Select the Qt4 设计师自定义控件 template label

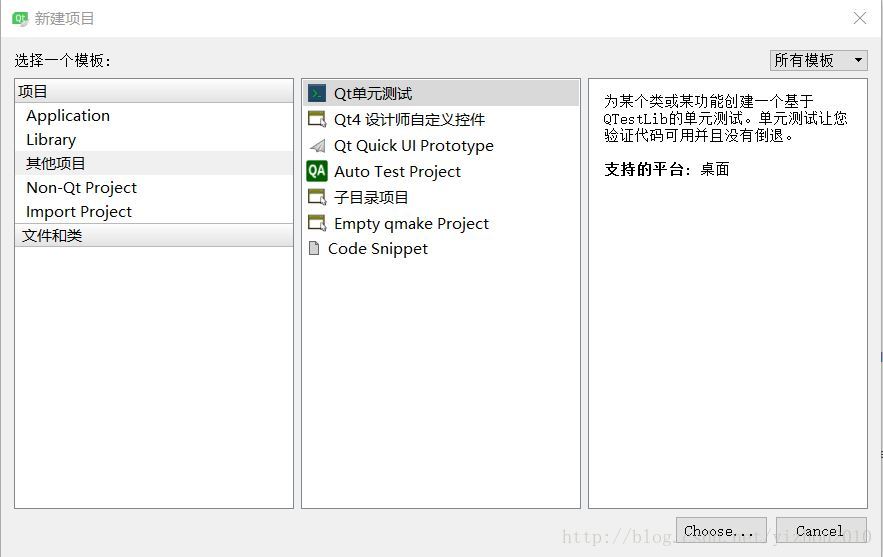409,119
